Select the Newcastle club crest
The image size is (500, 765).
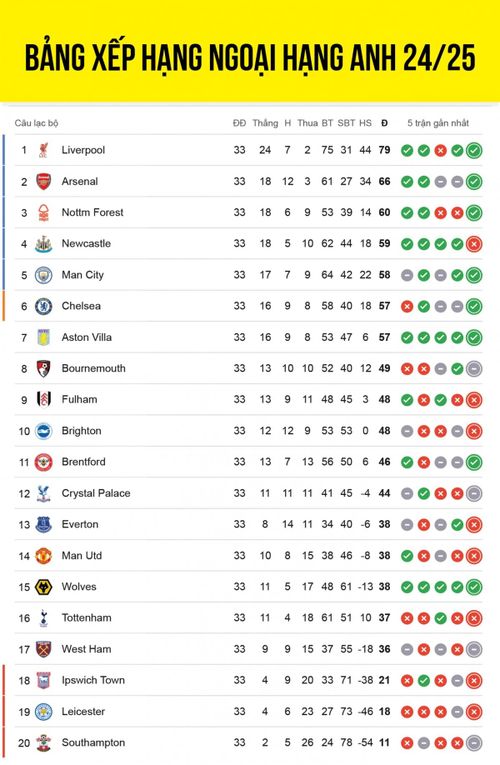click(x=43, y=244)
